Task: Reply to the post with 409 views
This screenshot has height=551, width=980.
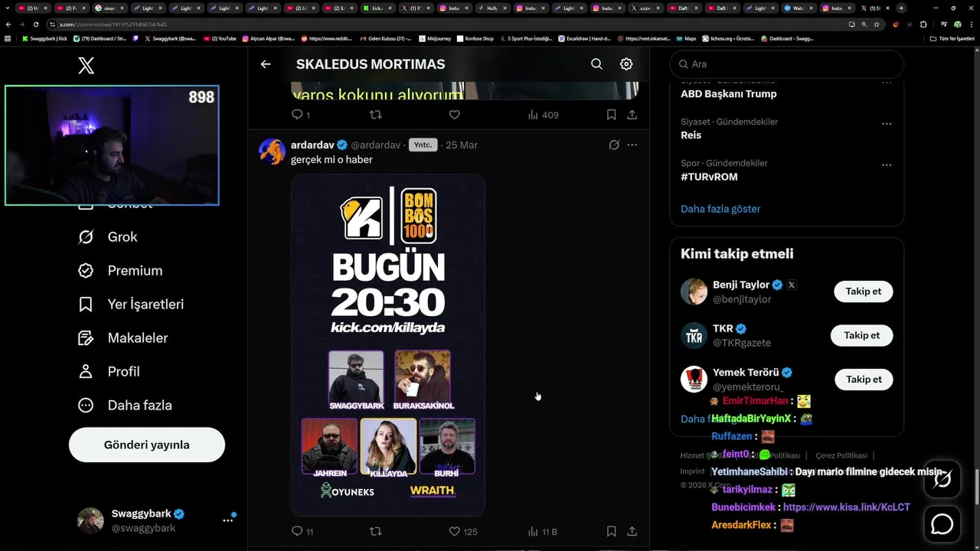Action: [301, 115]
